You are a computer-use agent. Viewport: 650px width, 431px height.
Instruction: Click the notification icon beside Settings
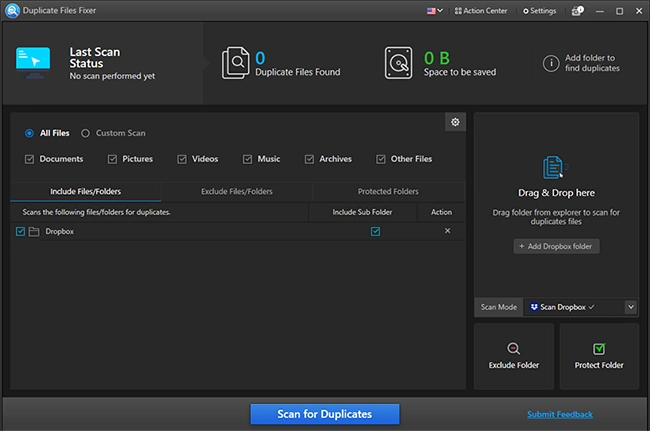(577, 11)
